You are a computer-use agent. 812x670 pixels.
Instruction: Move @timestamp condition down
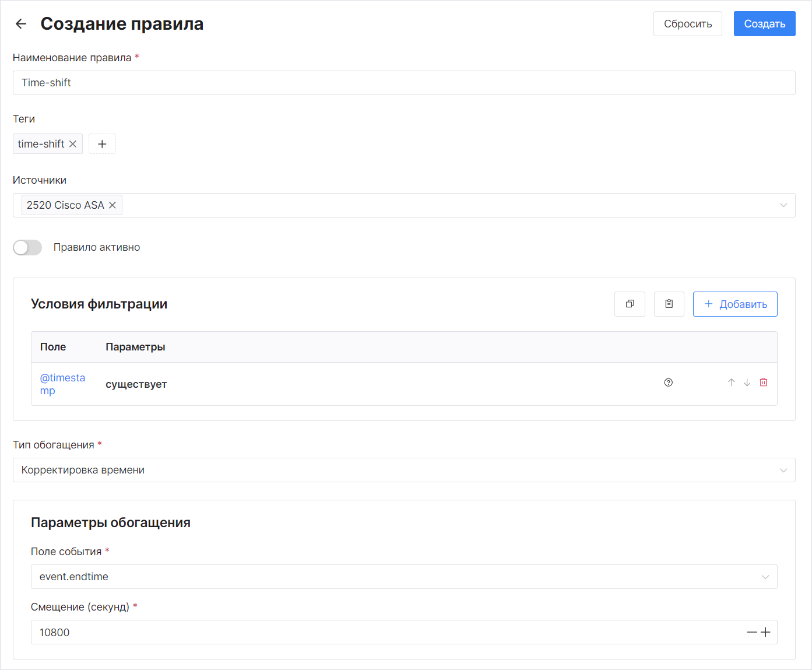point(747,383)
